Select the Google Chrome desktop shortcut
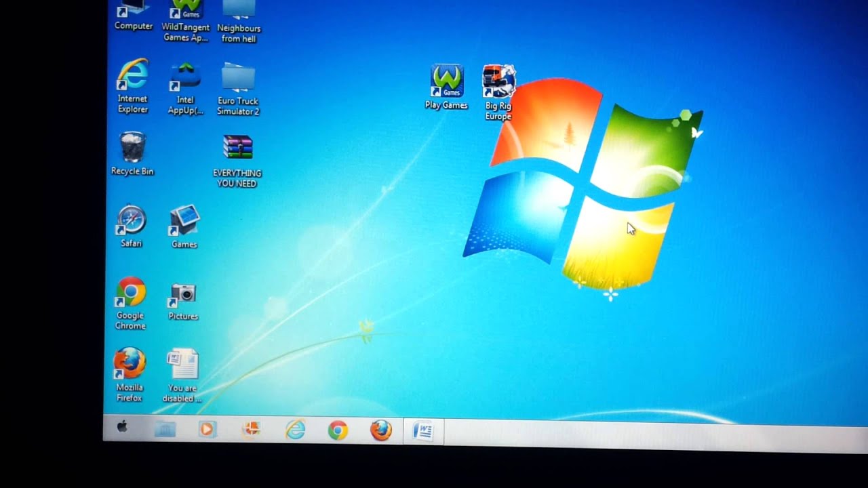The image size is (868, 488). (130, 303)
